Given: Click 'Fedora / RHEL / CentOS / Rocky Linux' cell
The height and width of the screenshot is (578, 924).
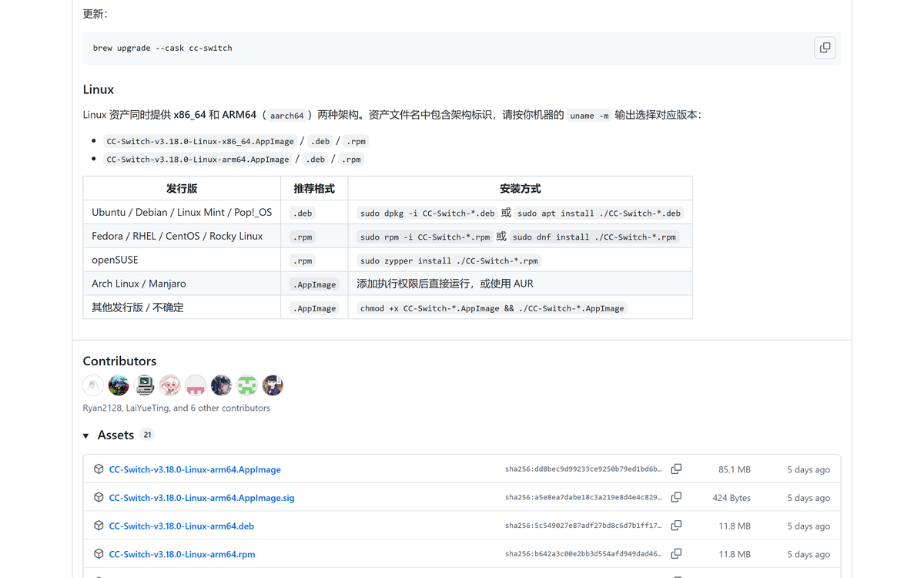Looking at the screenshot, I should coord(182,237).
